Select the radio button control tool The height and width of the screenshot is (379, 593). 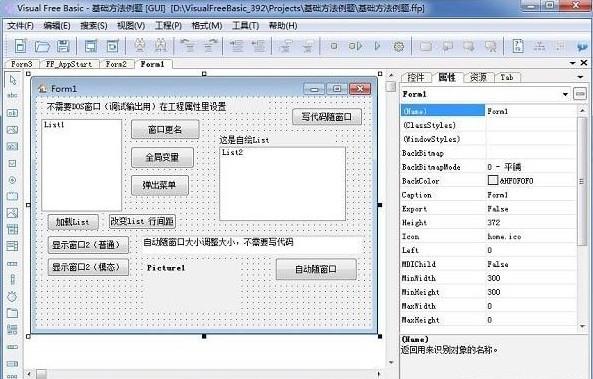(x=12, y=180)
